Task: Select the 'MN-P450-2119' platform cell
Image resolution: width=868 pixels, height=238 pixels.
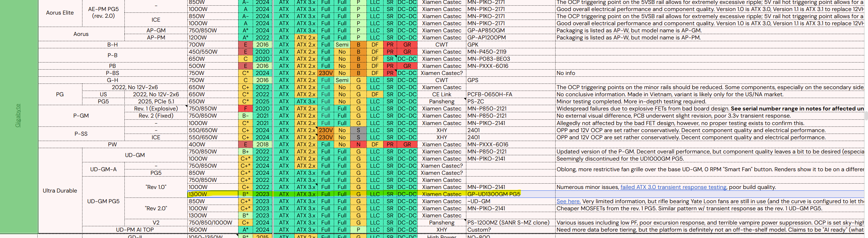Action: [510, 52]
